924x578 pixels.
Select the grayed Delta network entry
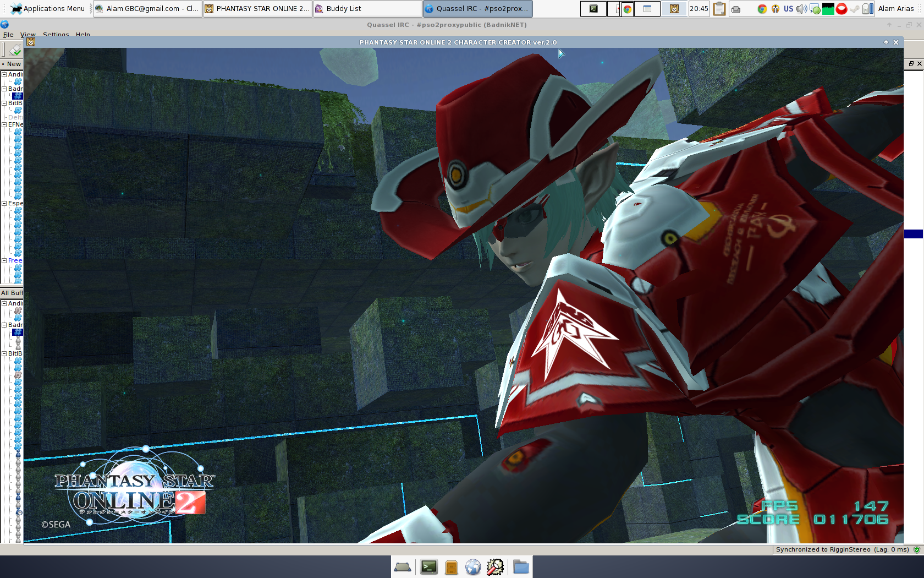[15, 117]
